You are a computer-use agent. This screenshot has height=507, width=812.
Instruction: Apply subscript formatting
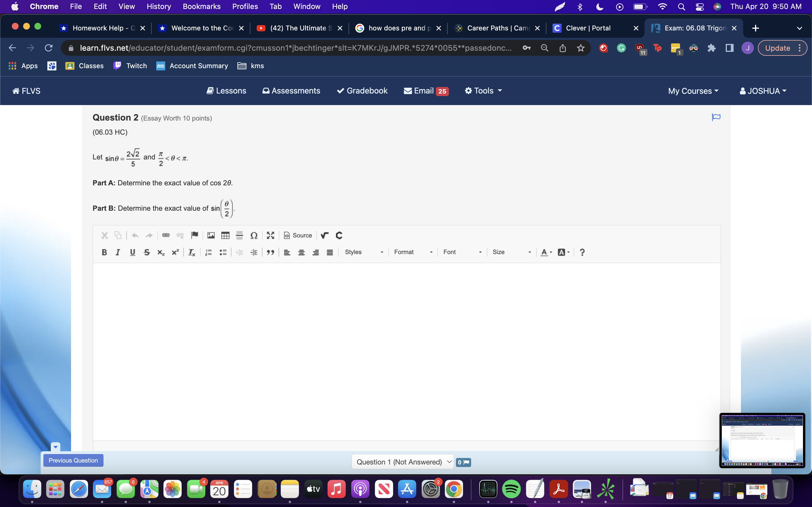click(161, 252)
